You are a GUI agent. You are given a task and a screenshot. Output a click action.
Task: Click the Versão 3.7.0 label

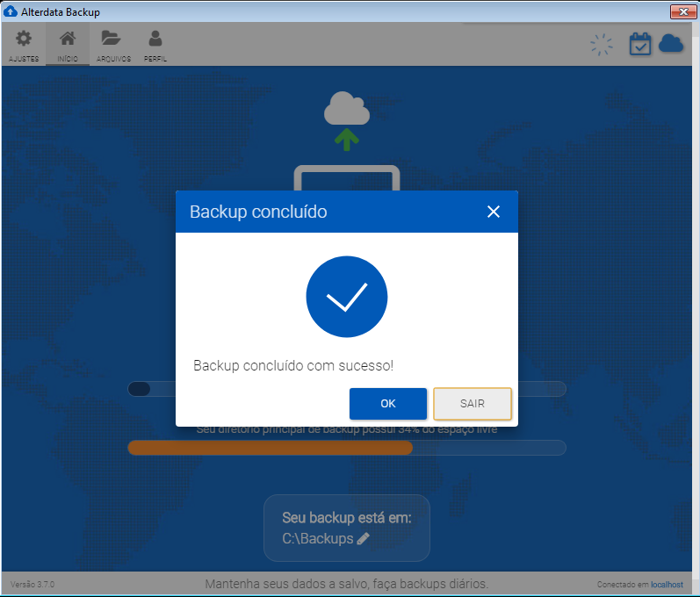pos(32,585)
